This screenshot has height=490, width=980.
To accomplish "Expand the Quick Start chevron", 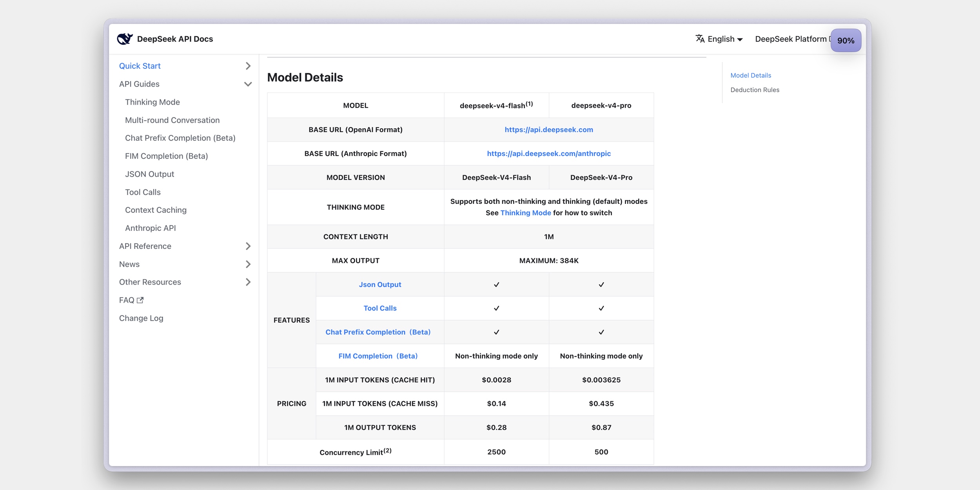I will click(x=248, y=66).
